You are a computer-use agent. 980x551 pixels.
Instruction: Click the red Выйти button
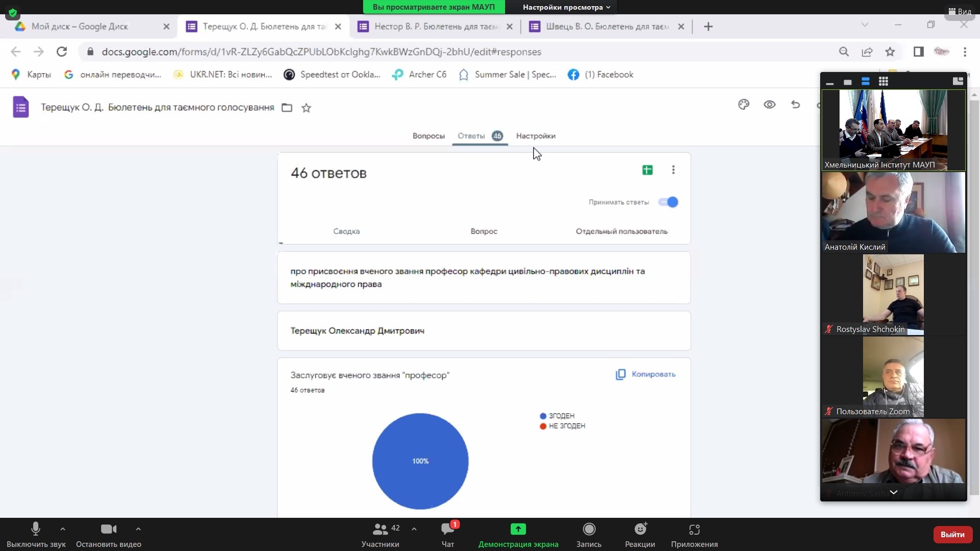click(952, 534)
